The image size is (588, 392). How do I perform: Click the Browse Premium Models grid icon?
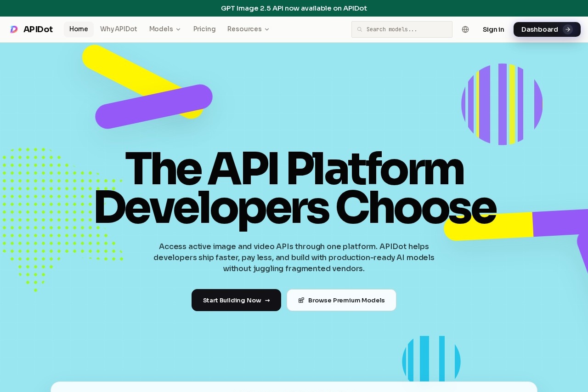click(x=301, y=300)
